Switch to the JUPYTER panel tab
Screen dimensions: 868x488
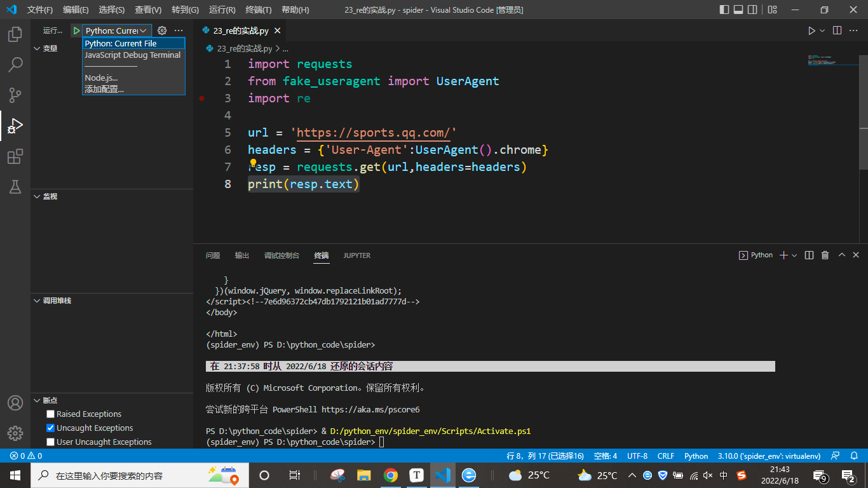point(357,255)
